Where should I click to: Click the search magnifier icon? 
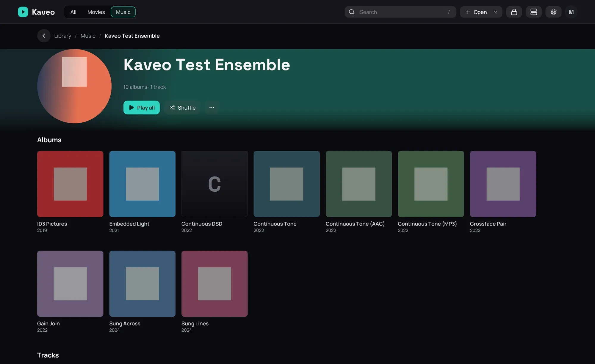pos(351,12)
